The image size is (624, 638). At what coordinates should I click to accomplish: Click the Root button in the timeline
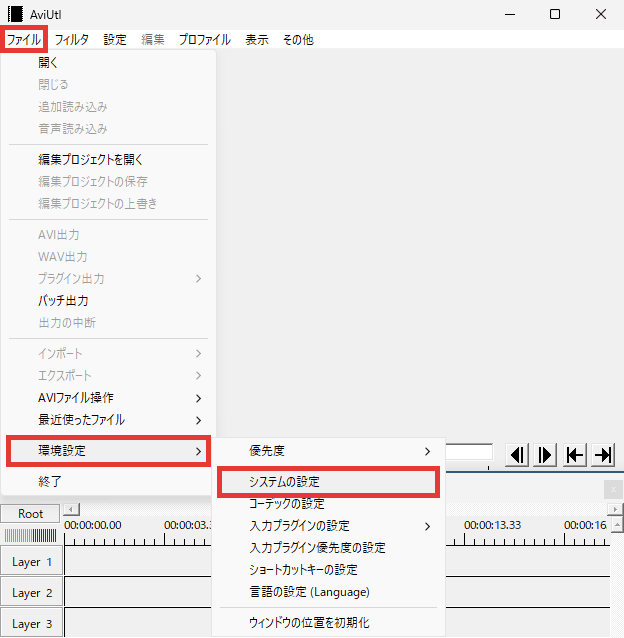[x=31, y=513]
